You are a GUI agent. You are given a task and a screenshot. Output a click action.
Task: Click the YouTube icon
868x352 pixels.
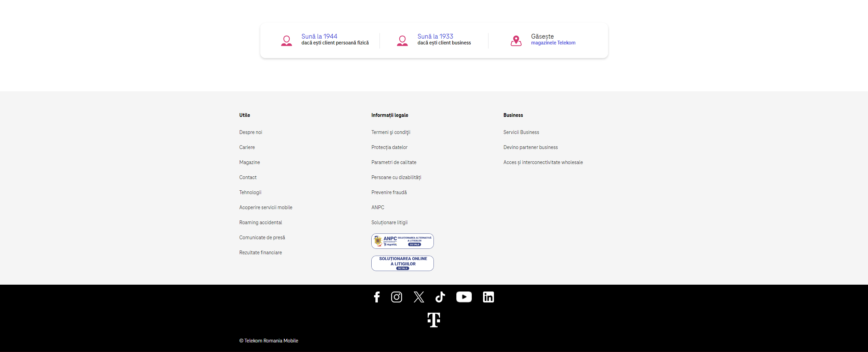tap(464, 297)
